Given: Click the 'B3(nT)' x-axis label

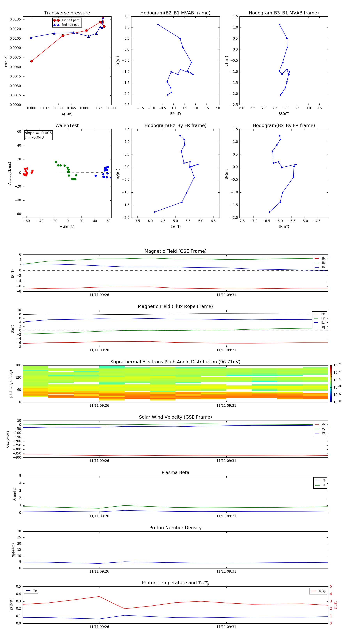Looking at the screenshot, I should [x=284, y=114].
